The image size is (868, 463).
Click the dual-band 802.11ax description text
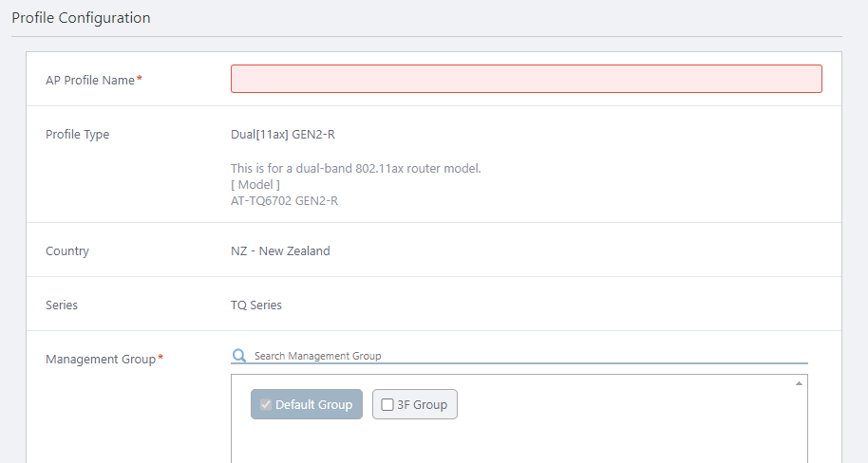356,168
